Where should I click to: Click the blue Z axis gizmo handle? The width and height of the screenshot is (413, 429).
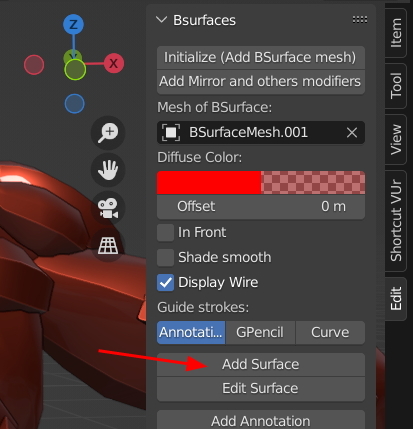73,24
